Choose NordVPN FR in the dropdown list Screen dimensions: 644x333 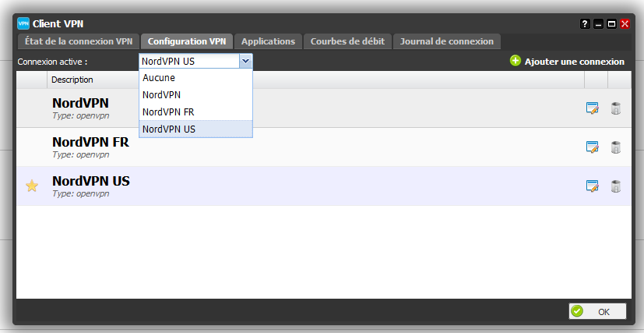pyautogui.click(x=196, y=112)
